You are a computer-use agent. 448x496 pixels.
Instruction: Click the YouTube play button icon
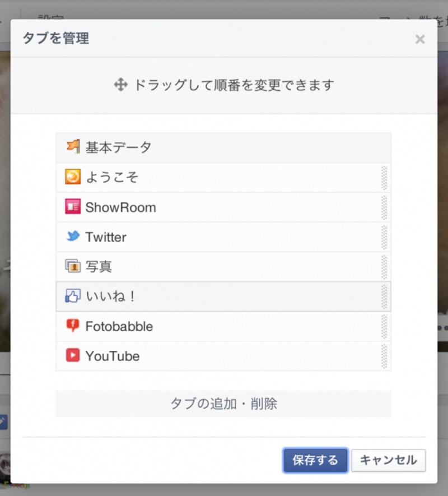pyautogui.click(x=73, y=356)
